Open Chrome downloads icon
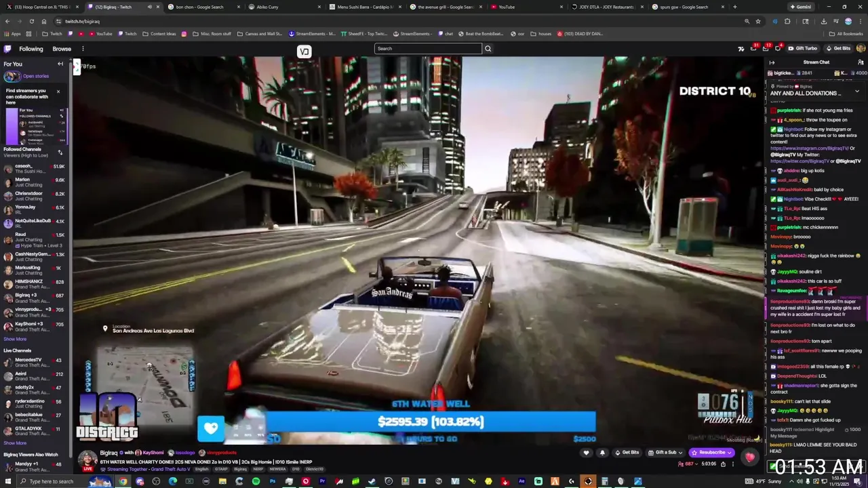 [x=823, y=21]
